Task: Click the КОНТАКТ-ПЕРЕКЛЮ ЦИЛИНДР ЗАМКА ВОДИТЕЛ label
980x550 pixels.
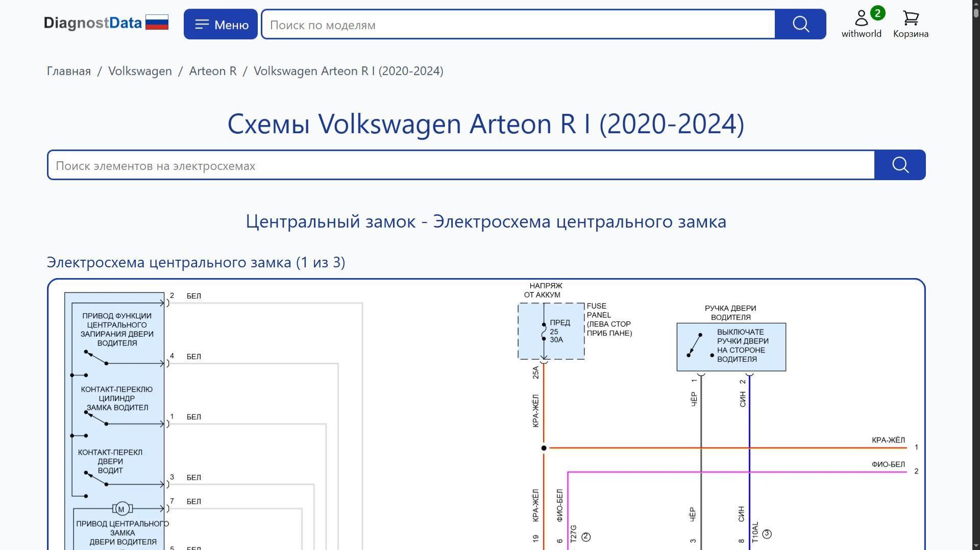Action: click(117, 398)
